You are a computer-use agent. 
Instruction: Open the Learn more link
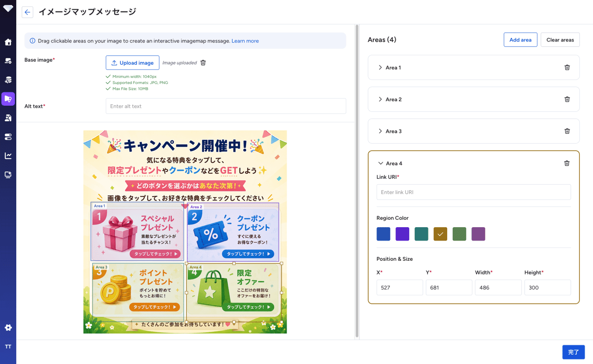(245, 41)
